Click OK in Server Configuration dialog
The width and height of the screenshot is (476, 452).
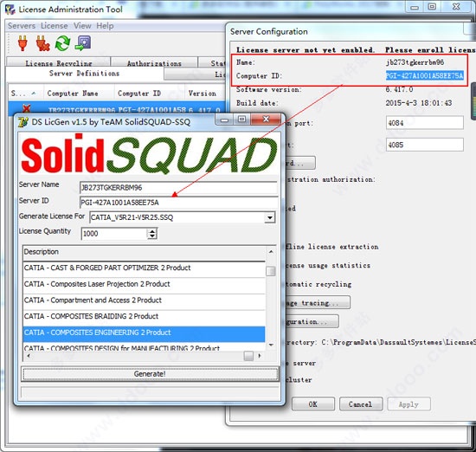coord(313,404)
